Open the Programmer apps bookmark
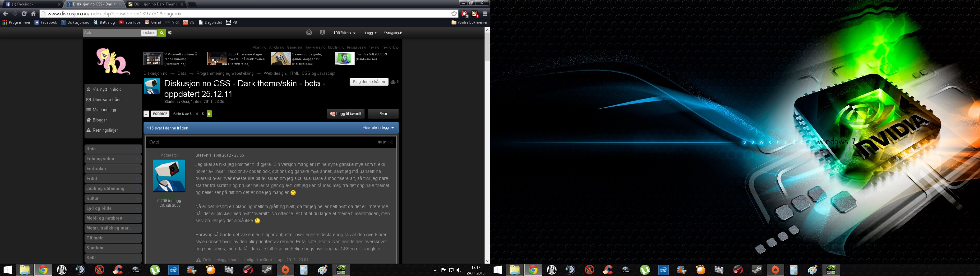 pos(16,22)
